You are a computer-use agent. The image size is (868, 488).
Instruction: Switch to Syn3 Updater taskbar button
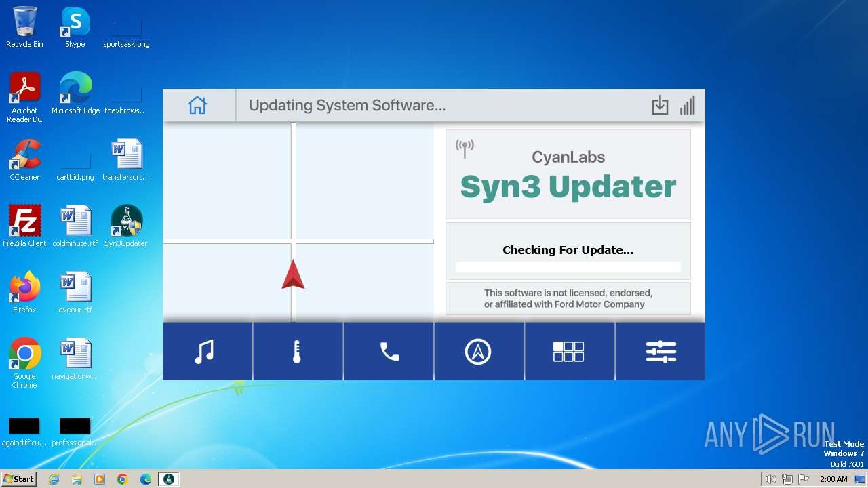pos(169,479)
